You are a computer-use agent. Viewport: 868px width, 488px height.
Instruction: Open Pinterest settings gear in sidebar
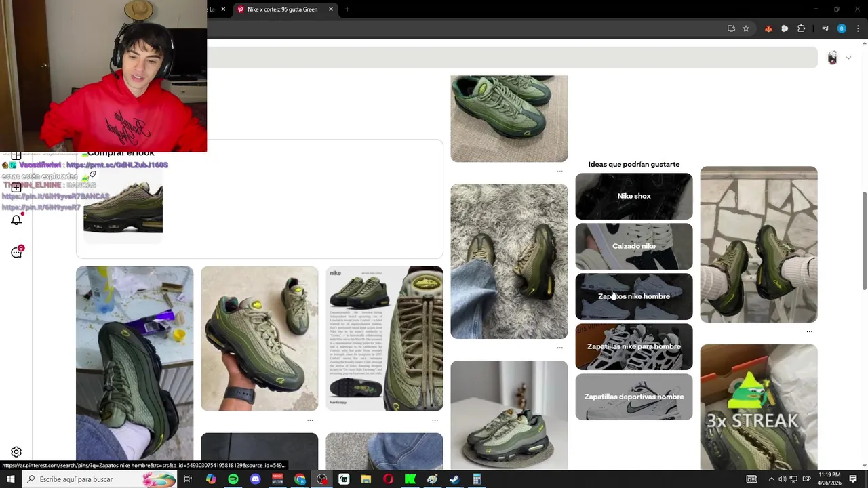[16, 452]
